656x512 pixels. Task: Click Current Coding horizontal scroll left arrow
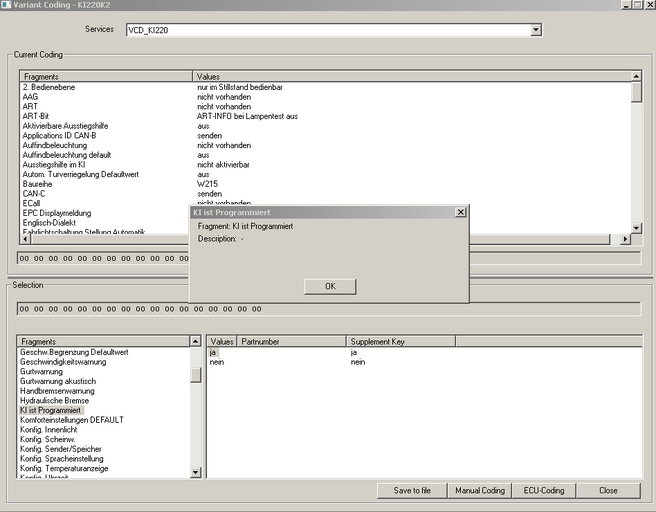pyautogui.click(x=25, y=239)
